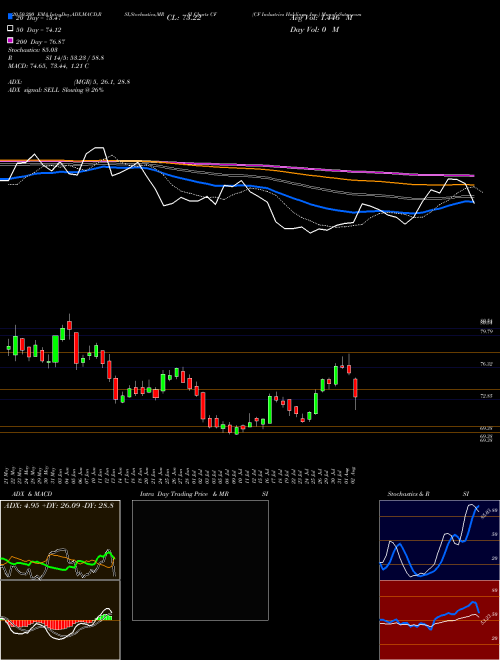Click the 76.32 price axis label
Viewport: 500px width, 660px height.
[x=487, y=364]
